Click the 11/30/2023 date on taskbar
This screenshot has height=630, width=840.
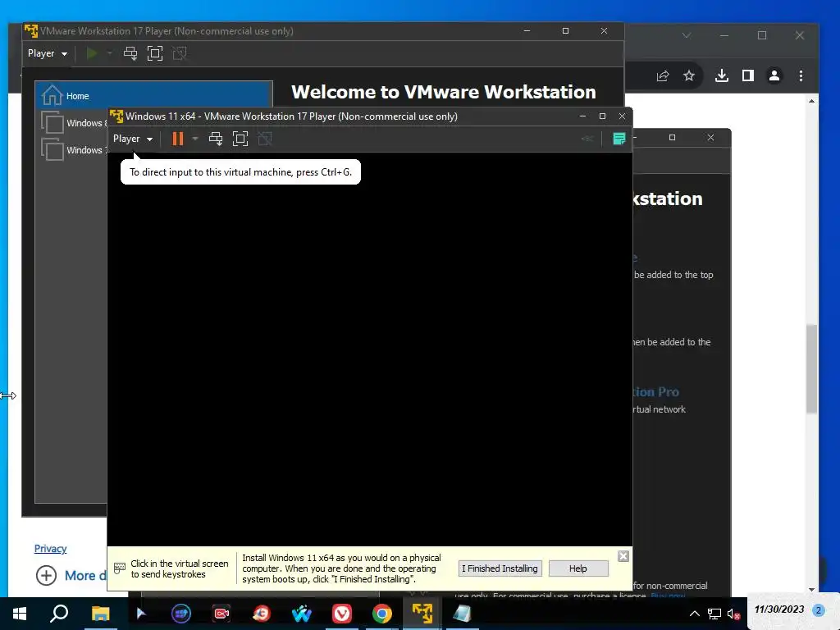[779, 609]
